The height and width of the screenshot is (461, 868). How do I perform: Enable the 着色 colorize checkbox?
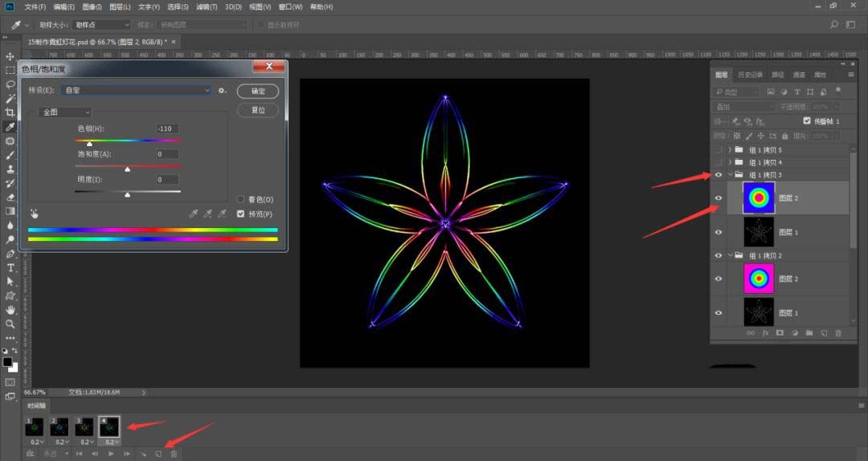point(241,199)
